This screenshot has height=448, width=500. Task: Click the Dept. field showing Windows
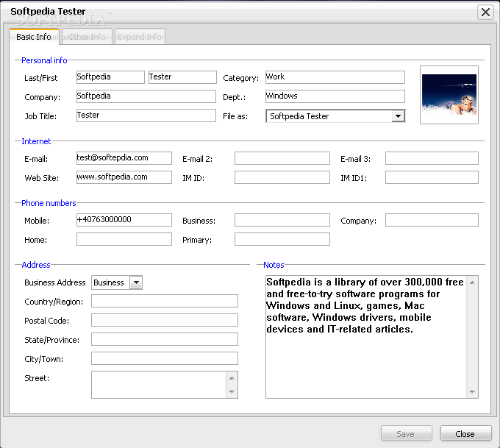pos(335,96)
